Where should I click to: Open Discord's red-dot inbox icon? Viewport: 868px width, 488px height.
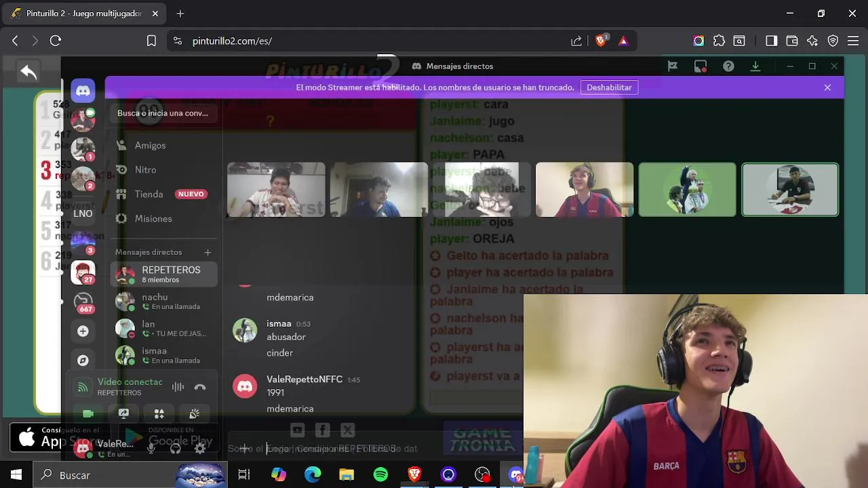(x=701, y=66)
